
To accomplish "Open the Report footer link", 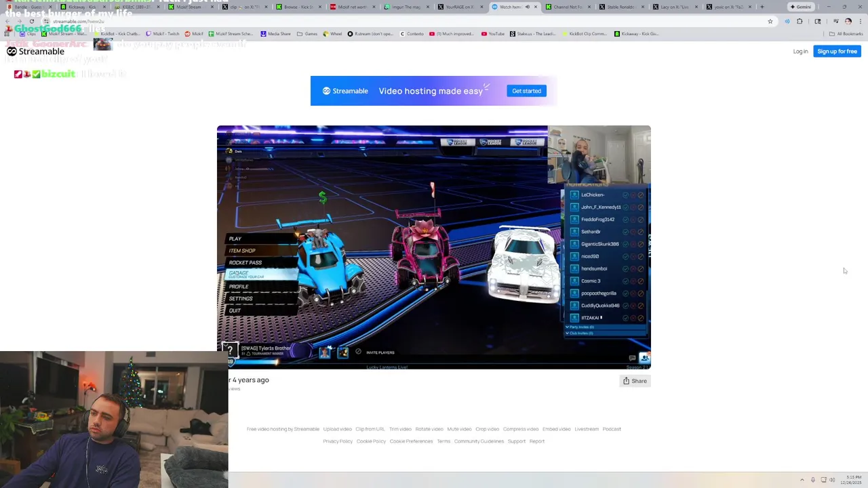I will tap(537, 441).
